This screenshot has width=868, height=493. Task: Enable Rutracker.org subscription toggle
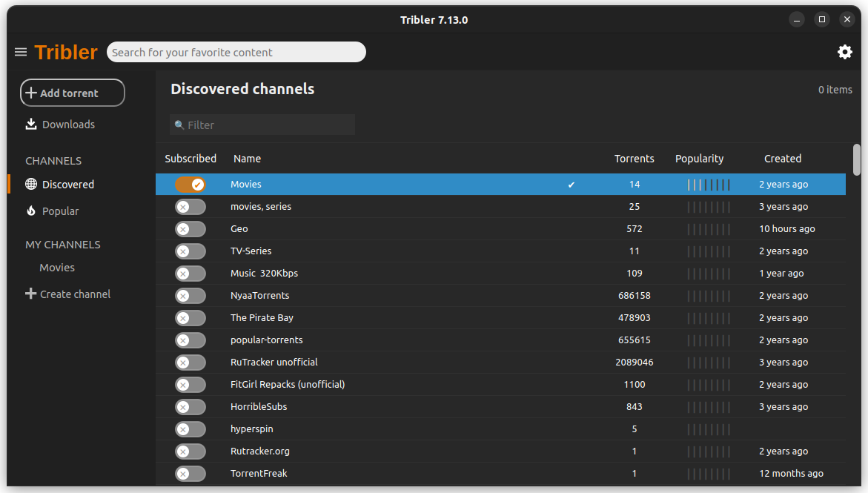click(191, 451)
